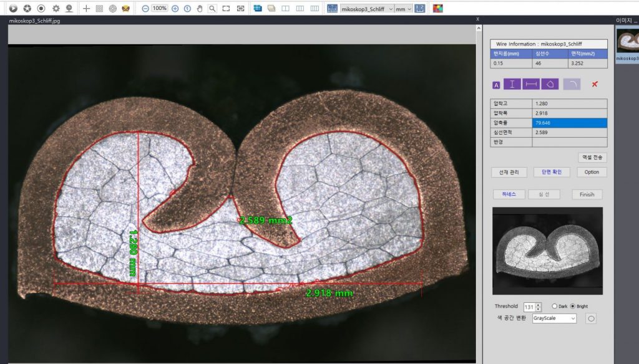The height and width of the screenshot is (364, 639).
Task: Delete measurements using the red X icon
Action: coord(593,84)
